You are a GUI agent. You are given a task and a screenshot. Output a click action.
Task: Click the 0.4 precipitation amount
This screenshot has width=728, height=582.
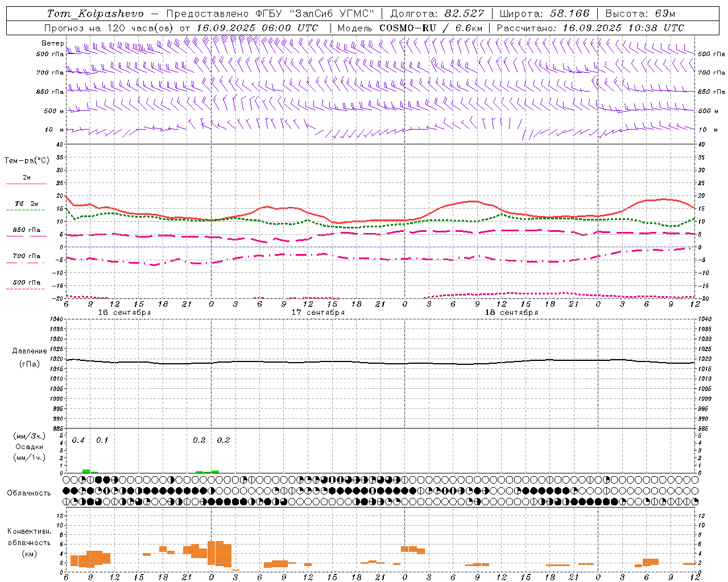click(78, 440)
